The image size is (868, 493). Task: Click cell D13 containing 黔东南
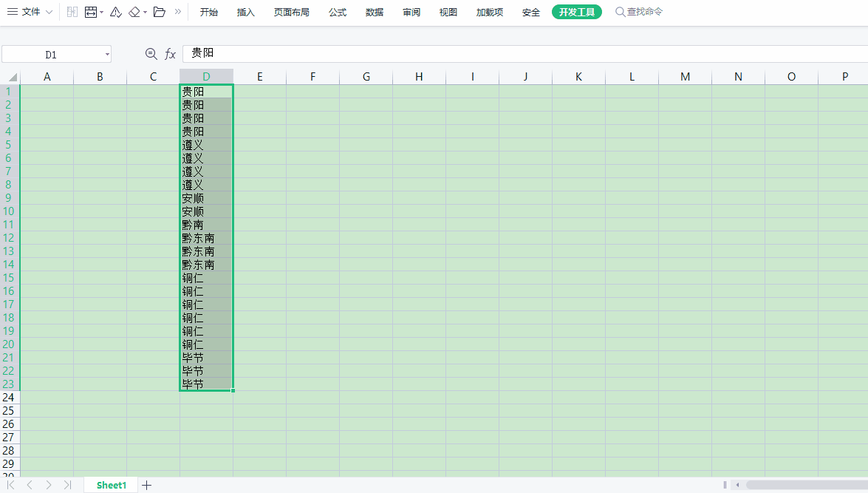[207, 251]
